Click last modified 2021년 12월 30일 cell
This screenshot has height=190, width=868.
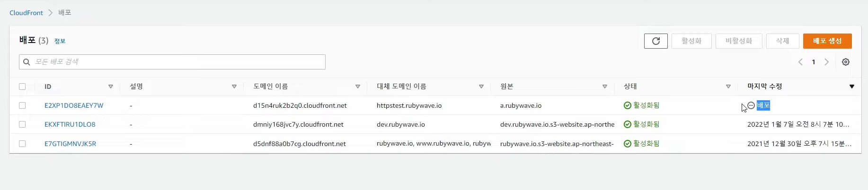(x=799, y=144)
